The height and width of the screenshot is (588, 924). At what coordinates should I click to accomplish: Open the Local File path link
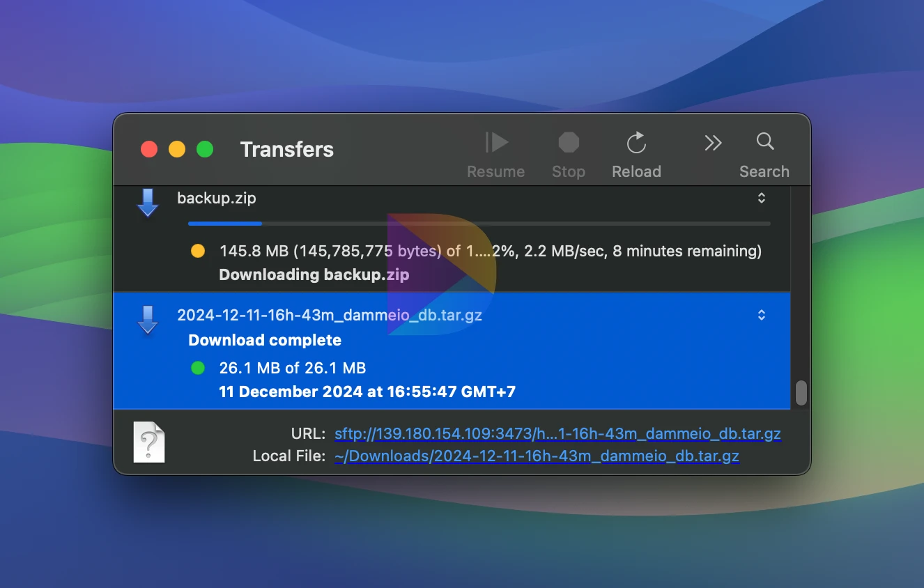[537, 456]
